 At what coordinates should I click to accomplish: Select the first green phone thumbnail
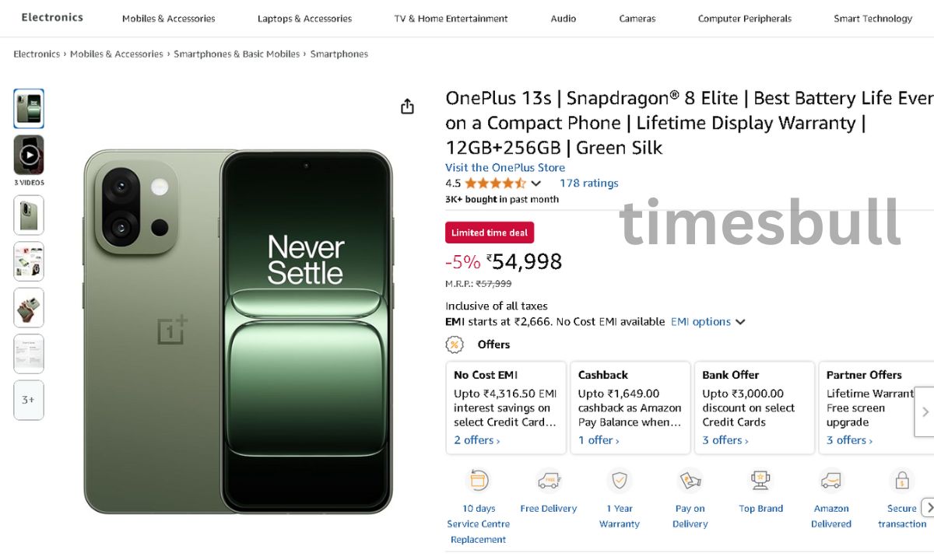tap(29, 108)
